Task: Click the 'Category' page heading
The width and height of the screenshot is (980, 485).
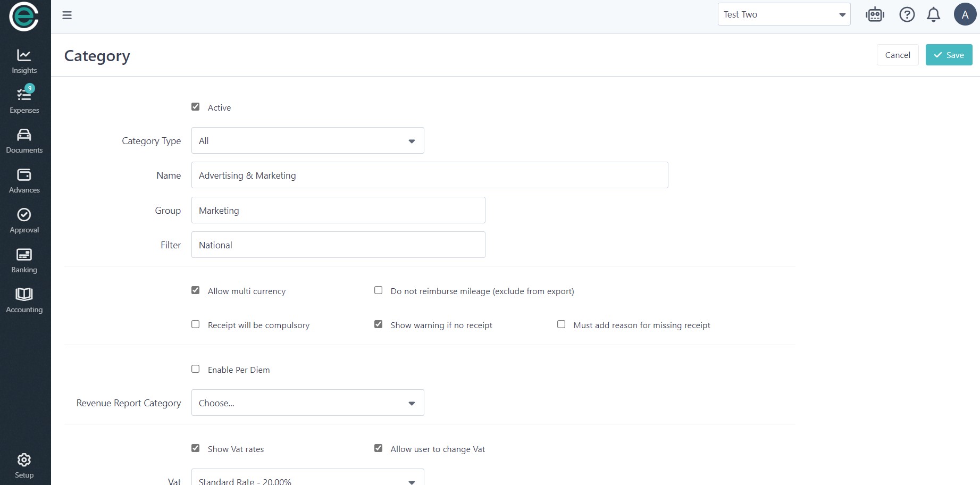Action: point(97,56)
